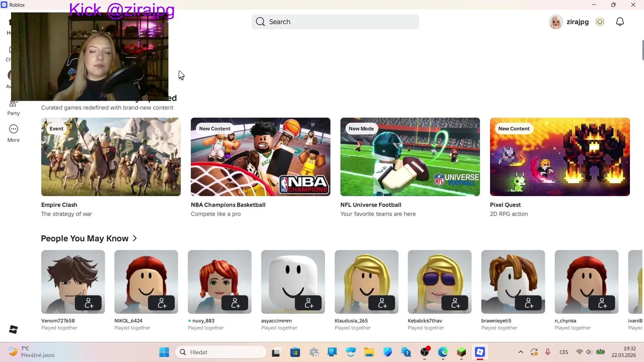
Task: Open NBA Champions Basketball thumbnail
Action: (x=261, y=157)
